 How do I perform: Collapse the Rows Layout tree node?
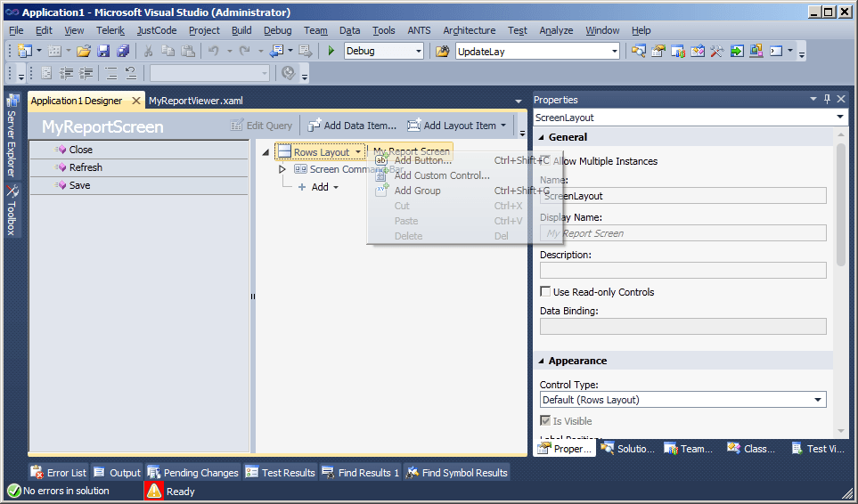point(266,152)
